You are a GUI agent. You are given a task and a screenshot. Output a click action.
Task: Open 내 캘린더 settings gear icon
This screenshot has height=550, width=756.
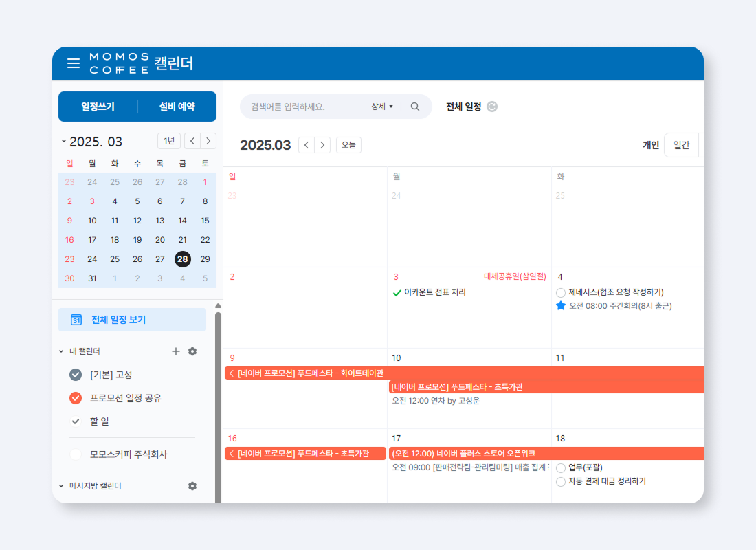pos(192,351)
